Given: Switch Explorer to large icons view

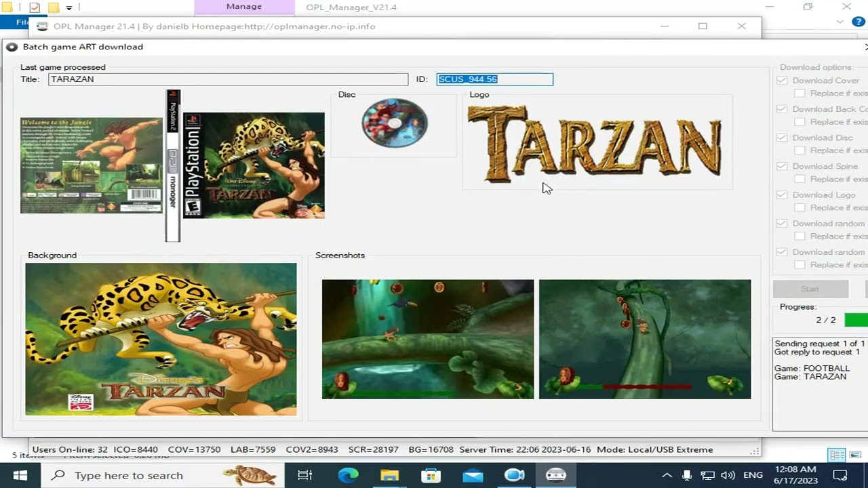Looking at the screenshot, I should [854, 455].
